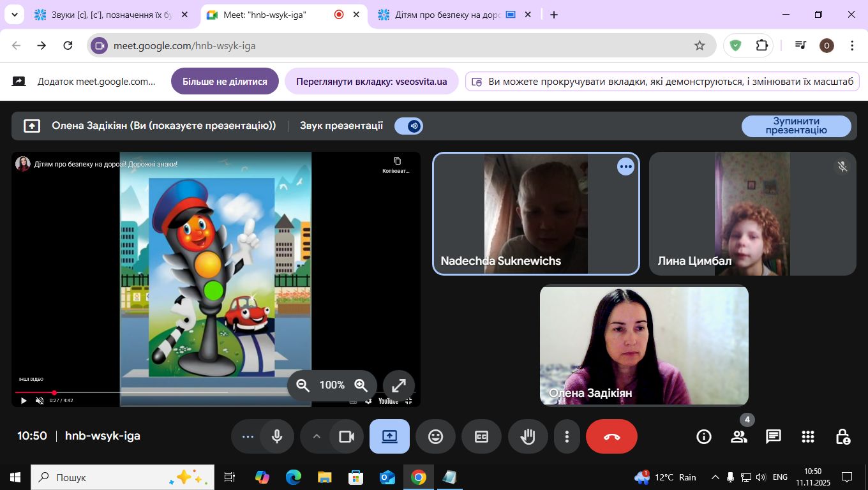Send an emoji reaction
The width and height of the screenshot is (868, 490).
tap(435, 436)
